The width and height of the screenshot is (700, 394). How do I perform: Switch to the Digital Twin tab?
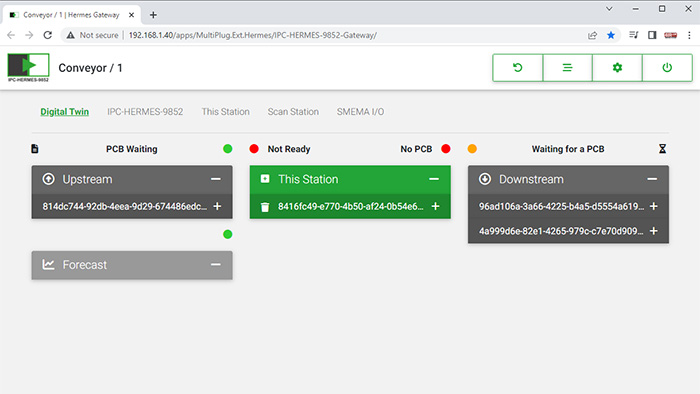[x=65, y=112]
